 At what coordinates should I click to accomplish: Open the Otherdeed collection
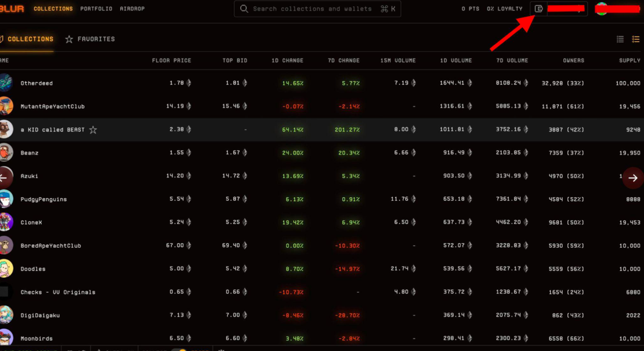pos(37,83)
